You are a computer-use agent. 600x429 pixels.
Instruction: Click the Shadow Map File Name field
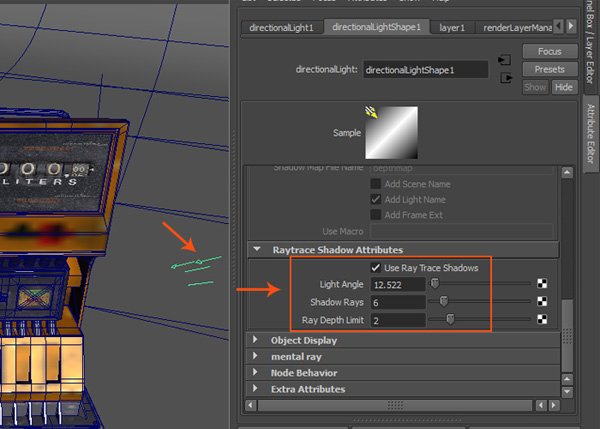[x=462, y=168]
